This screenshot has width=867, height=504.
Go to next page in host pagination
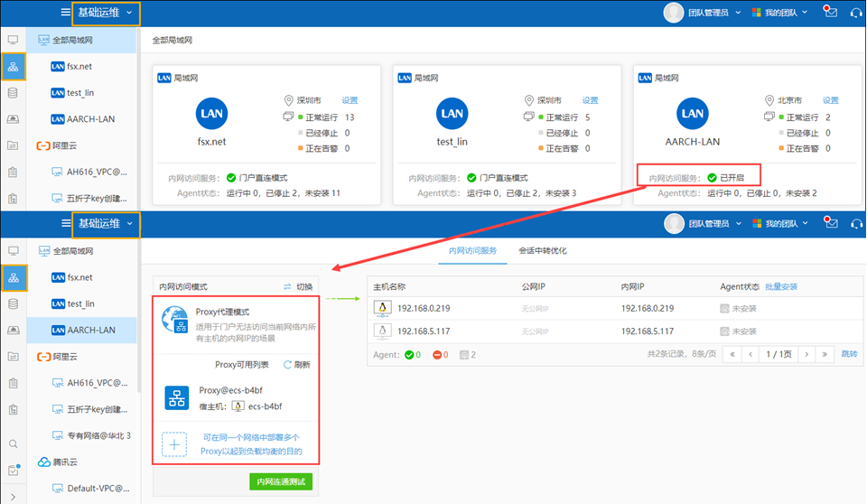tap(806, 355)
